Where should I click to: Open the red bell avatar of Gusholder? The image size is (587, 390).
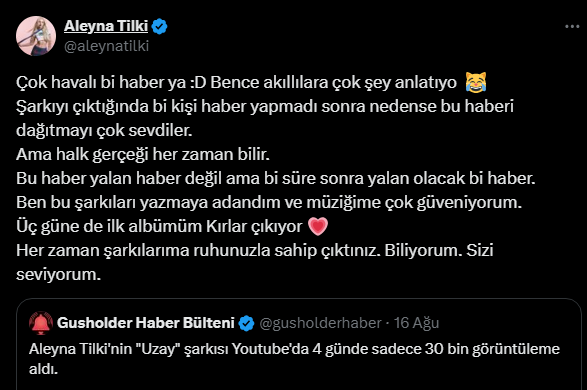[40, 323]
